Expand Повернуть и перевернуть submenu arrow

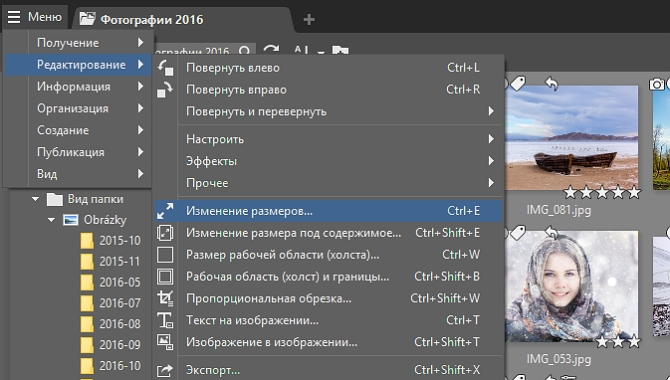tap(491, 111)
